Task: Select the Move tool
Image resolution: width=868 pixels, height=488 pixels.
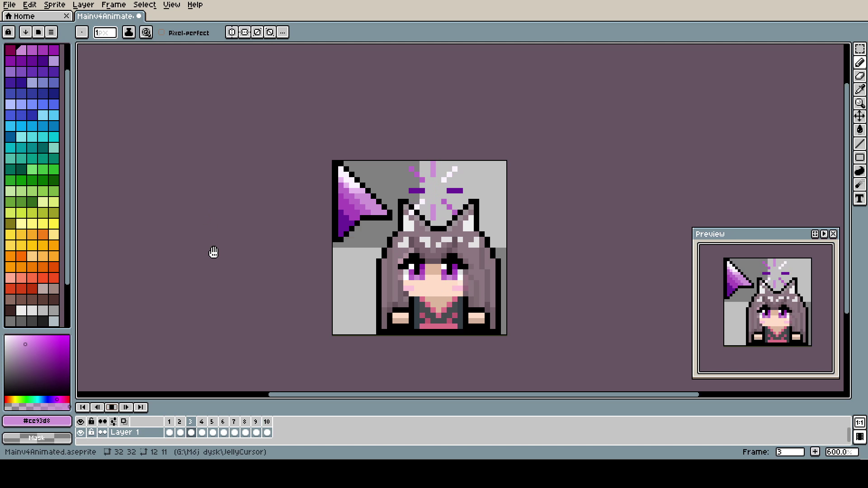Action: pos(859,116)
